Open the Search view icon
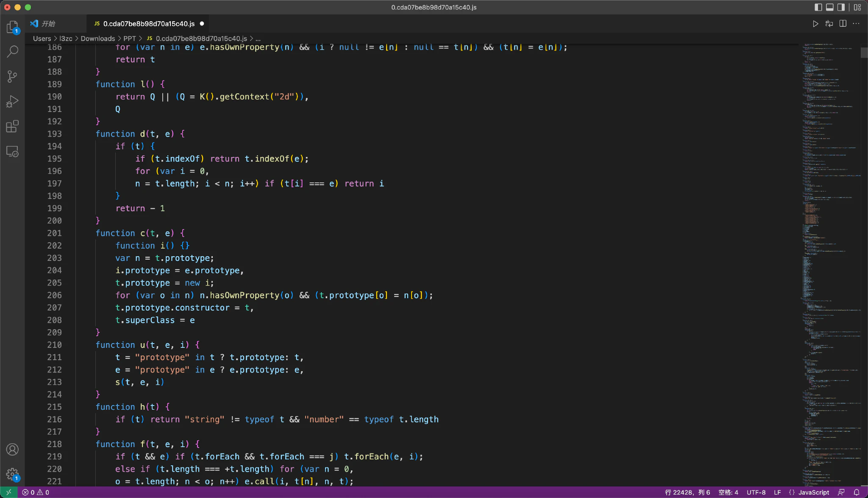The height and width of the screenshot is (498, 868). [12, 52]
